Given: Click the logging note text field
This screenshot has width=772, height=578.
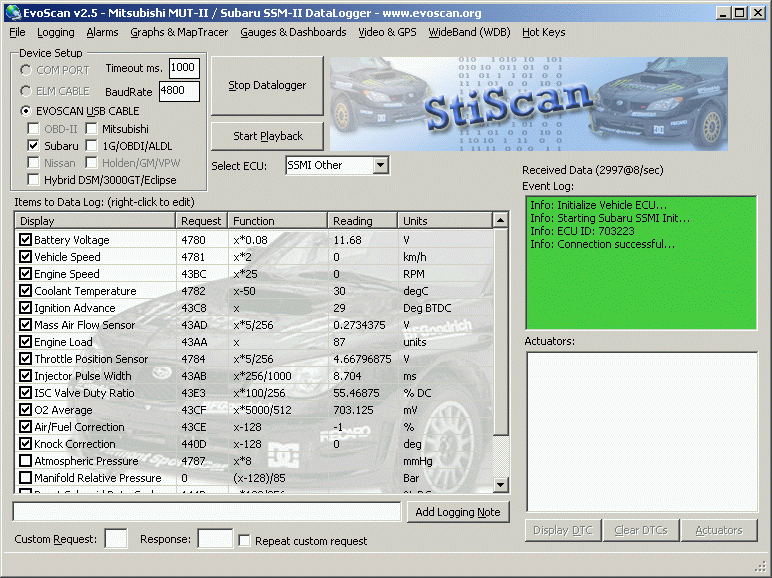Looking at the screenshot, I should click(207, 512).
